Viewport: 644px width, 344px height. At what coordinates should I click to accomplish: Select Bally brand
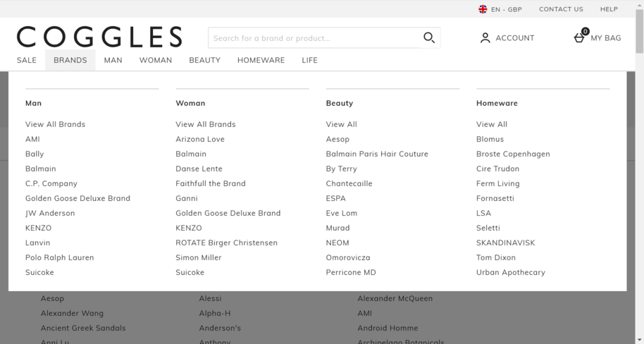pos(35,154)
